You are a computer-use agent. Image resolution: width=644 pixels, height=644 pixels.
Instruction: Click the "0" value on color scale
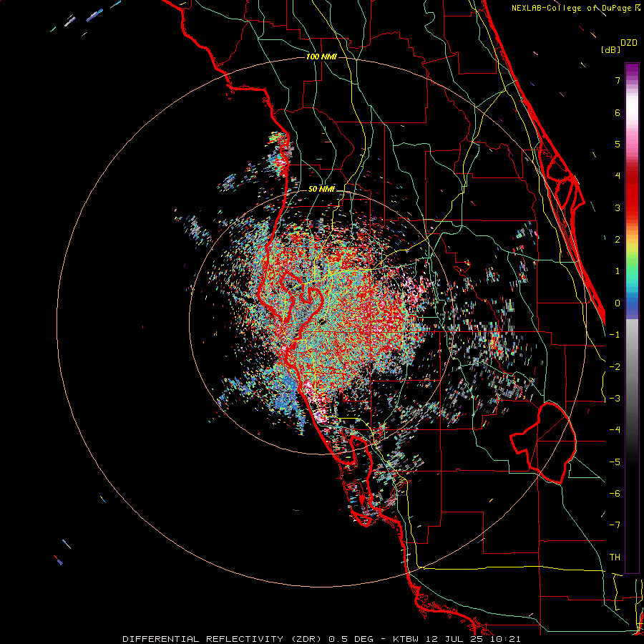[x=618, y=303]
